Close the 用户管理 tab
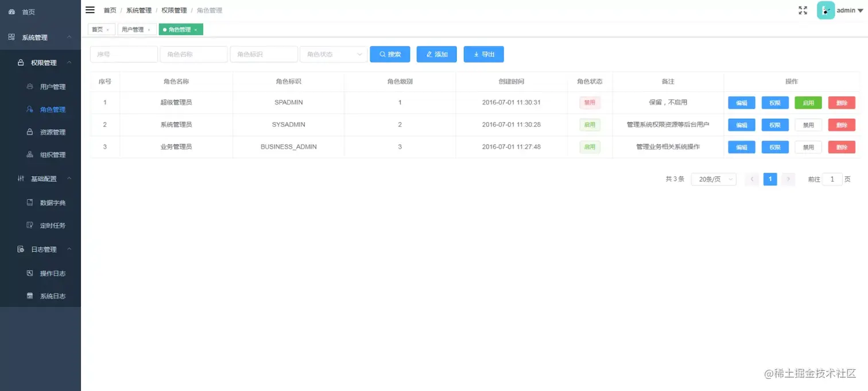The height and width of the screenshot is (391, 868). point(149,30)
